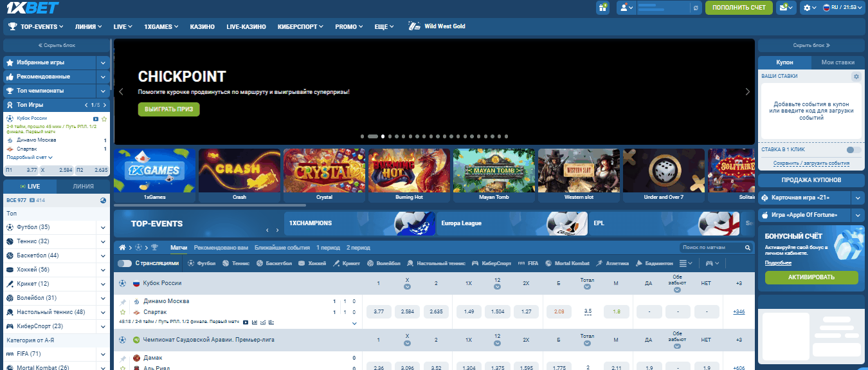Open the more sports list dropdown
Image resolution: width=868 pixels, height=370 pixels.
[x=686, y=263]
